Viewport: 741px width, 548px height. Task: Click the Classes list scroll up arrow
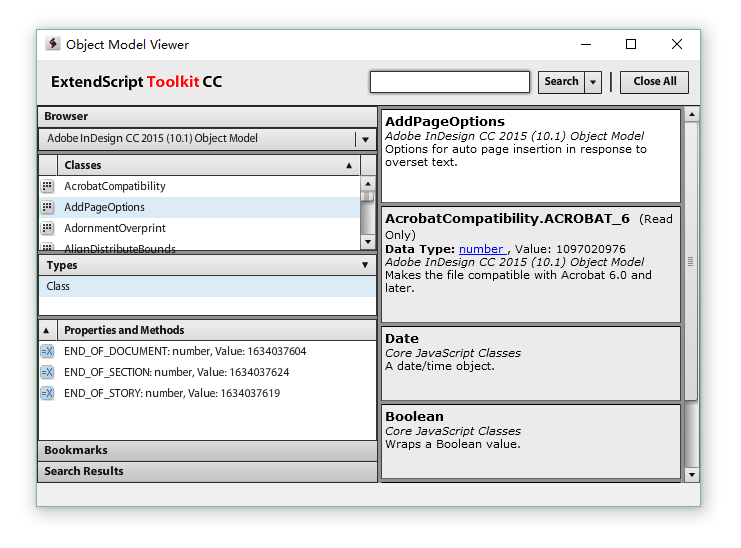(368, 183)
